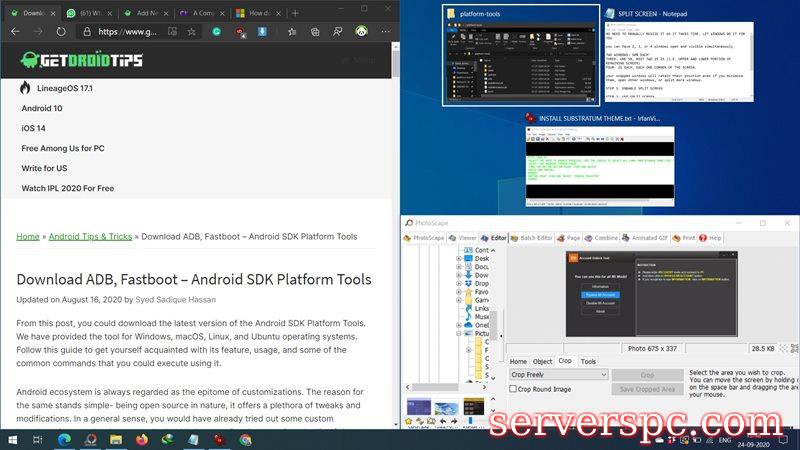Screen dimensions: 800x450
Task: Open the Grammarly extension icon
Action: point(216,32)
